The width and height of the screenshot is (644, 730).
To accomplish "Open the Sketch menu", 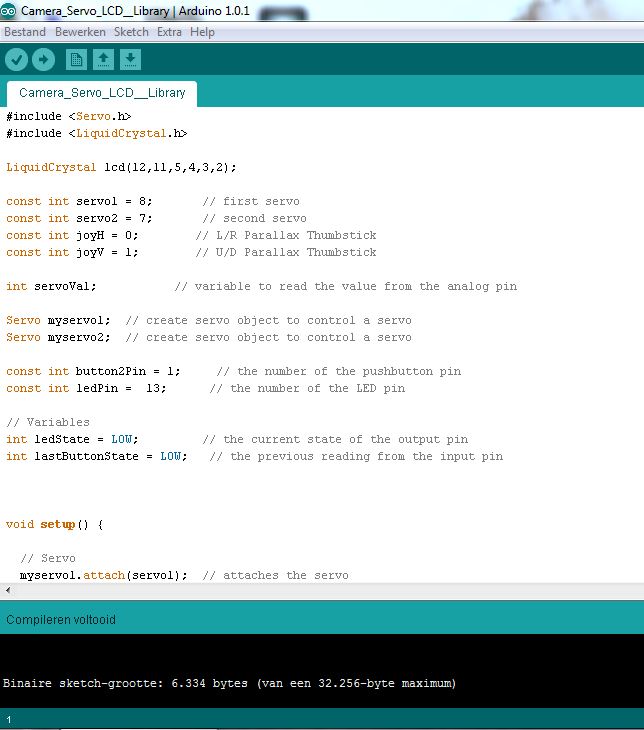I will [x=131, y=32].
